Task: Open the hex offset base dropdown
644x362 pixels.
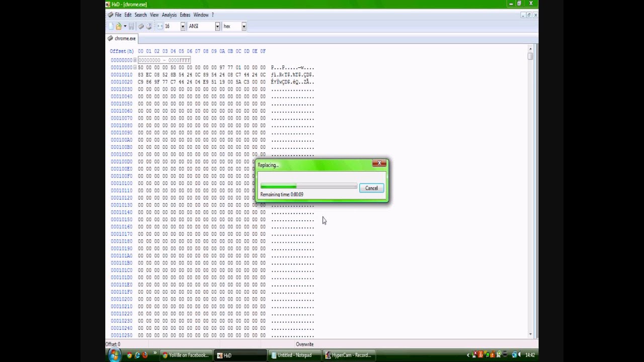Action: pyautogui.click(x=244, y=26)
